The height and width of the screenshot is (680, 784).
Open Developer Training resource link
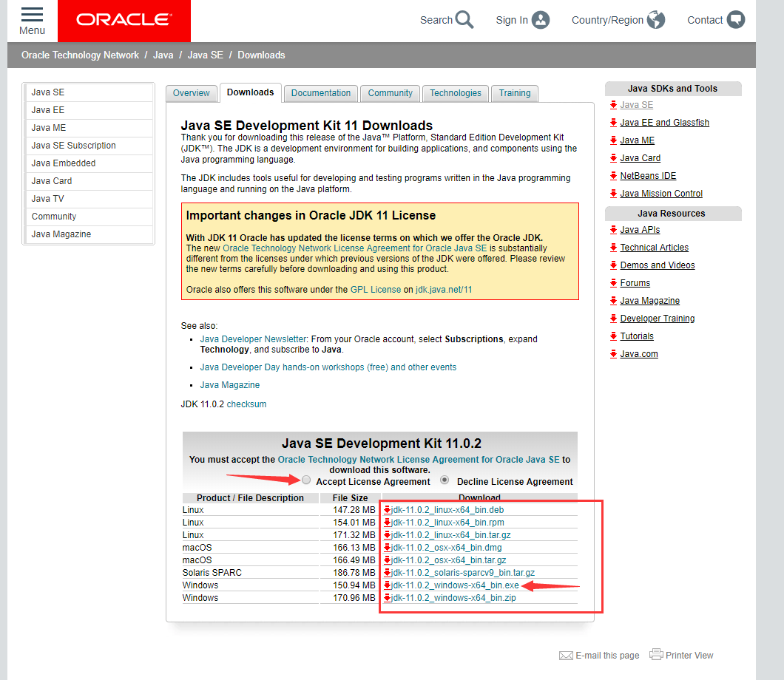[x=658, y=319]
